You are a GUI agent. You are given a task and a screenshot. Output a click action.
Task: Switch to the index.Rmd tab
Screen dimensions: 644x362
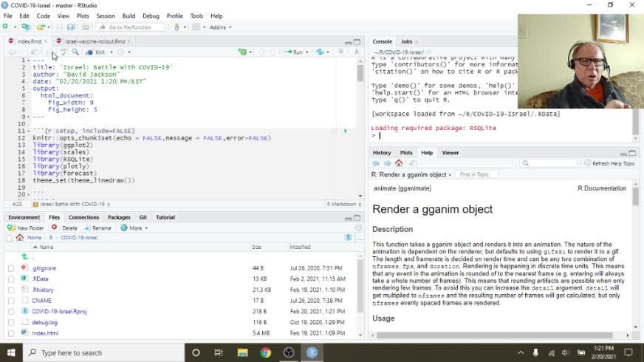29,41
